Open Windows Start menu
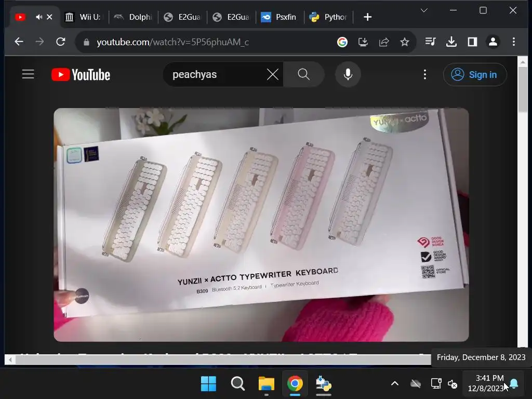This screenshot has width=532, height=399. pyautogui.click(x=208, y=384)
